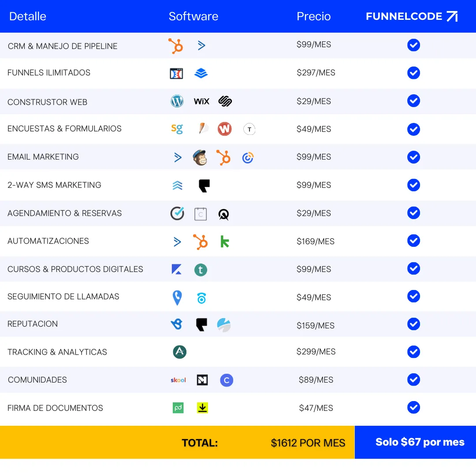
Task: Click checkmark for Tracking & Analyticas row
Action: pyautogui.click(x=413, y=352)
